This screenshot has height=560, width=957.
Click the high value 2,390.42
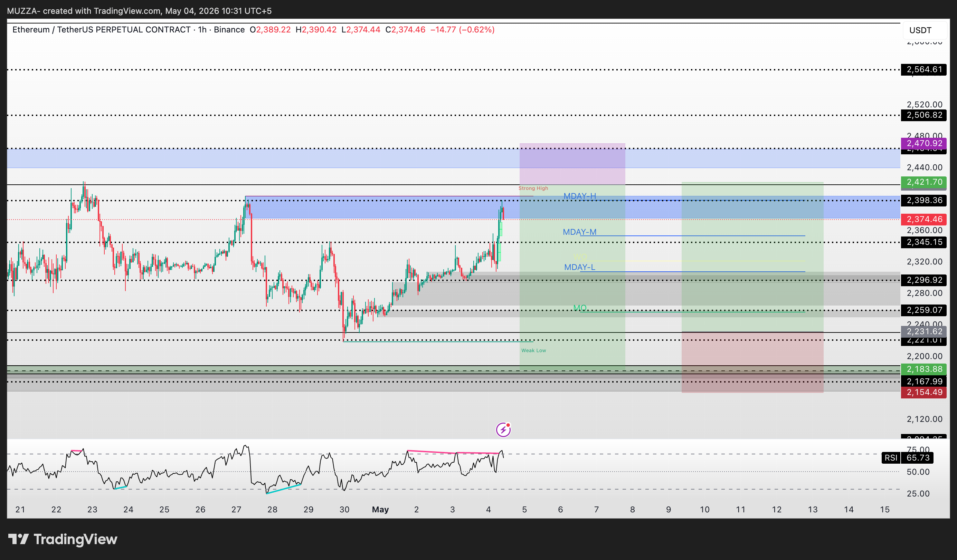[319, 30]
